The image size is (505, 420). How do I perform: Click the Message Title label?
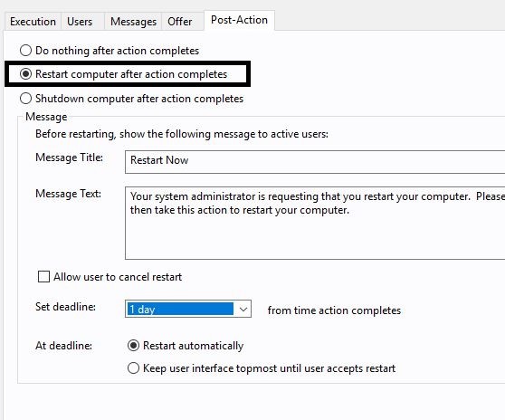[x=70, y=157]
